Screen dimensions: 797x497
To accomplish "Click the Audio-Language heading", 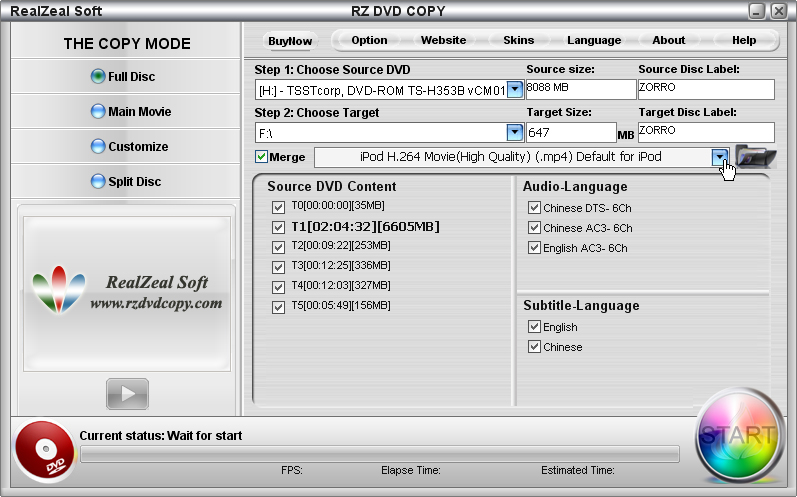I will click(575, 187).
